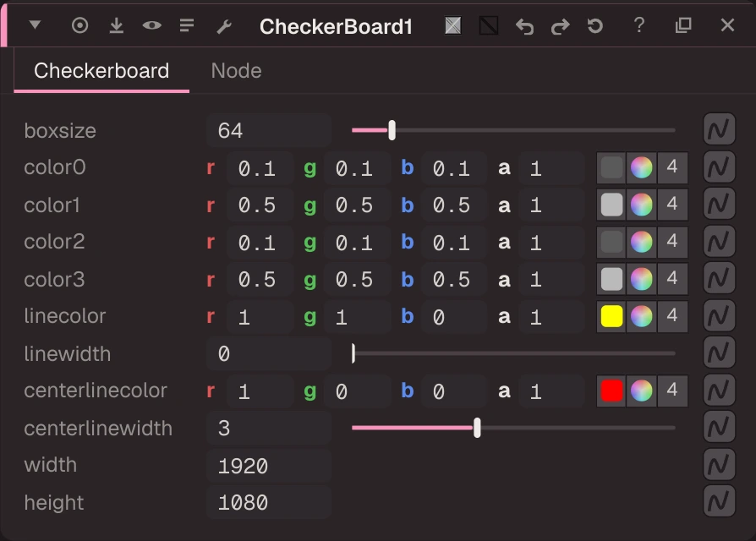Click color2 alpha value field

(551, 243)
